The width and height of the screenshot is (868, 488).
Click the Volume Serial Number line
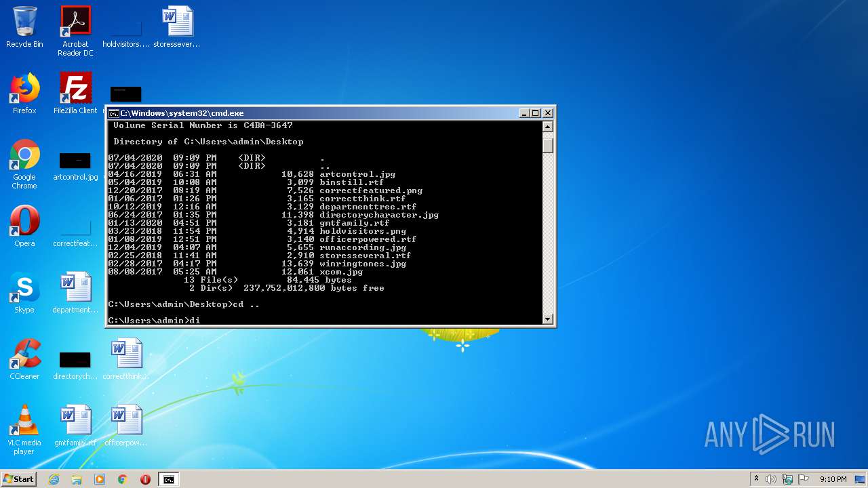pyautogui.click(x=203, y=125)
